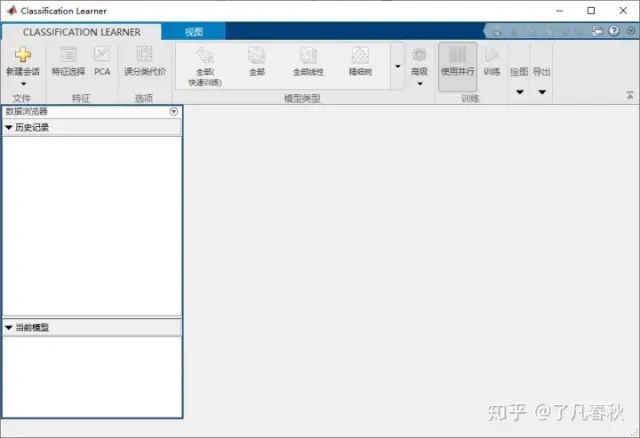Select the plain 全部 model type
Viewport: 640px width, 438px height.
257,62
